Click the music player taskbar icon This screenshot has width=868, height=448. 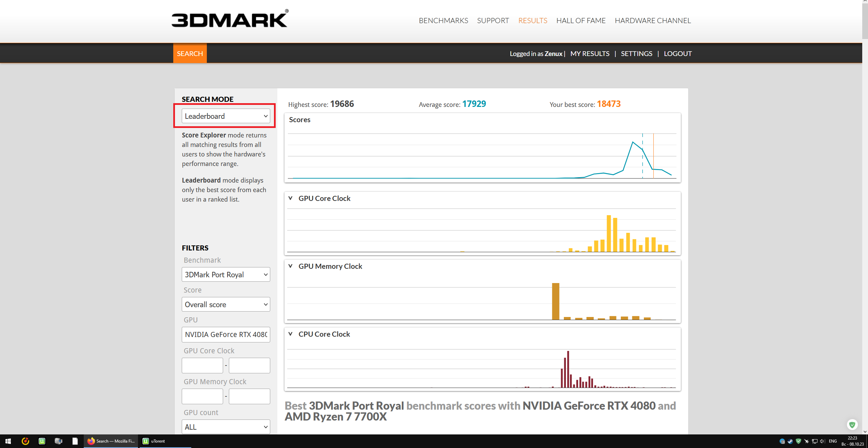25,441
